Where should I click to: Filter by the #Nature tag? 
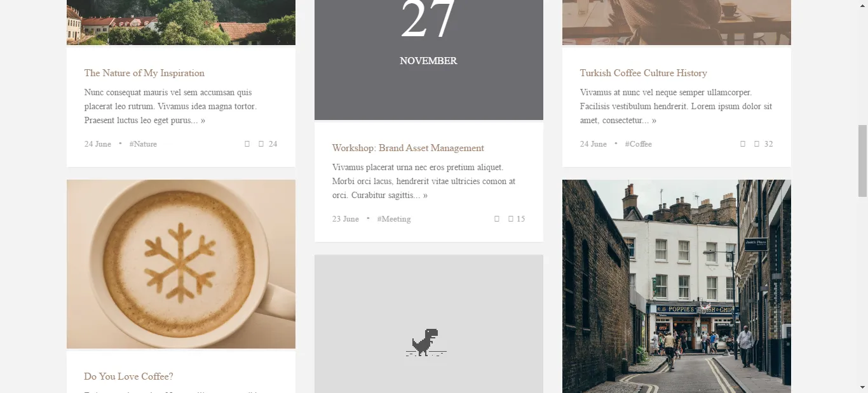pyautogui.click(x=143, y=144)
